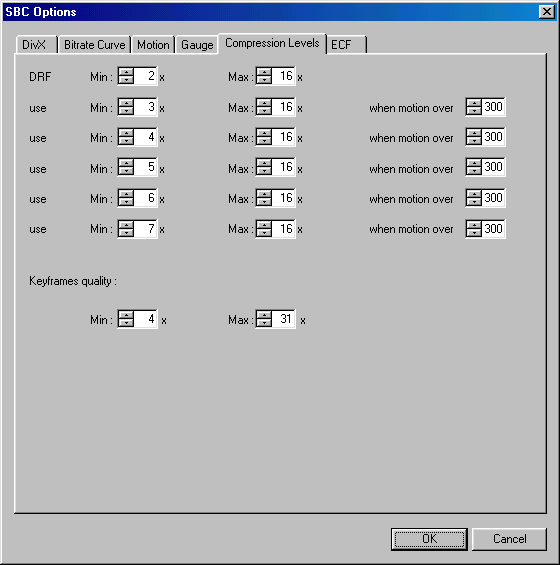Screen dimensions: 560x565
Task: Increase DRF Max value with up arrow
Action: [x=264, y=72]
